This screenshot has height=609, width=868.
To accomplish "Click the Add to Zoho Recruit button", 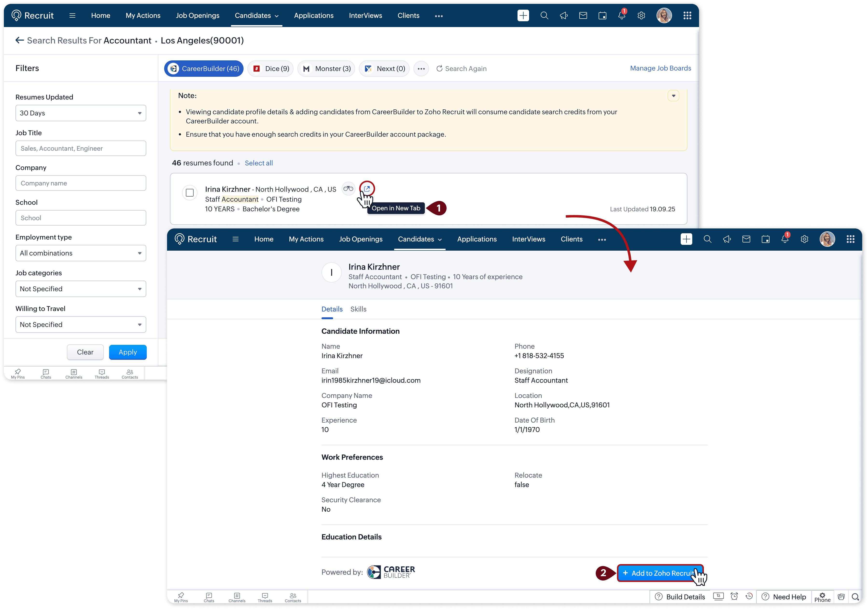I will (659, 573).
